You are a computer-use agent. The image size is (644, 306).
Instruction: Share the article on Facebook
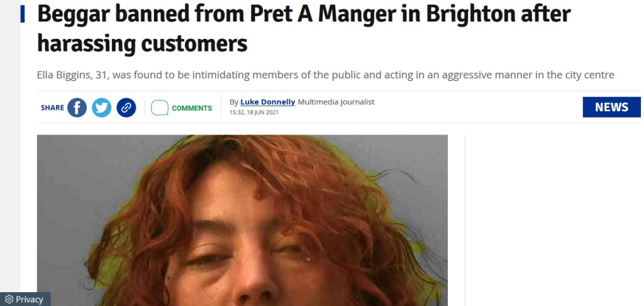pyautogui.click(x=77, y=107)
